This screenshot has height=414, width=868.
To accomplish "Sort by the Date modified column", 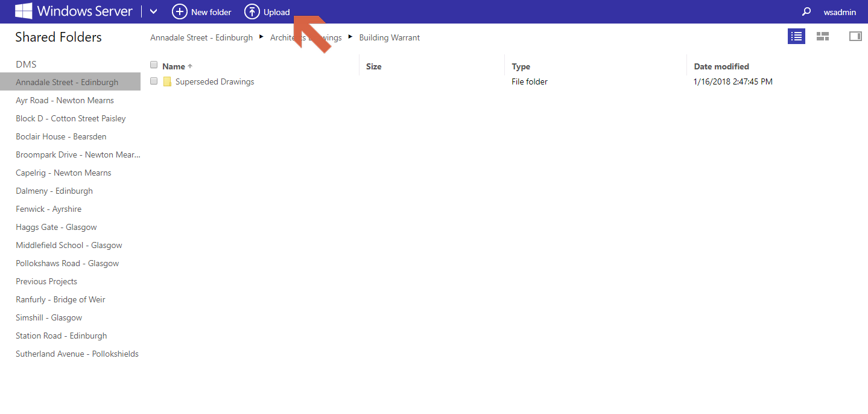I will tap(721, 66).
